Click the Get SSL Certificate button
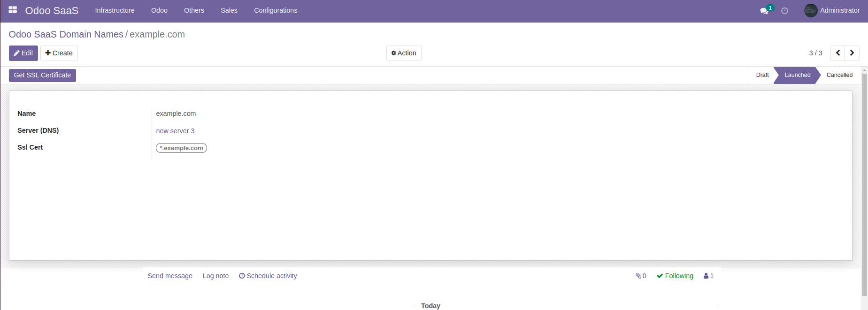The width and height of the screenshot is (868, 310). click(42, 75)
